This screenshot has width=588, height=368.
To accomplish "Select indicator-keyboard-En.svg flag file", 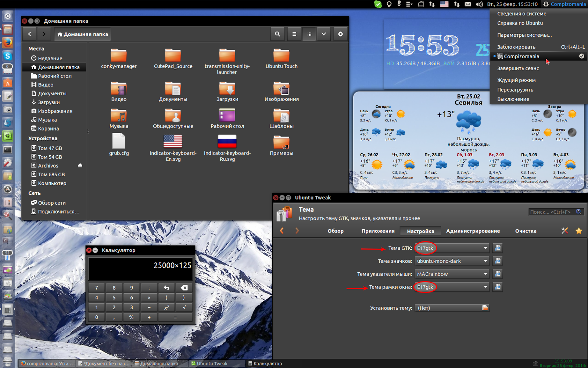I will coord(173,148).
